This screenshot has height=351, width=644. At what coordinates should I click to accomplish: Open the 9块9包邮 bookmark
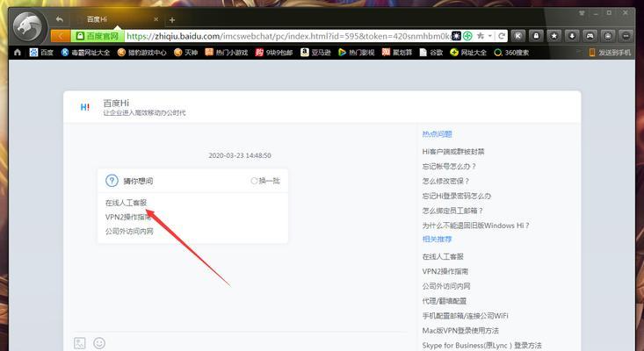pyautogui.click(x=274, y=53)
